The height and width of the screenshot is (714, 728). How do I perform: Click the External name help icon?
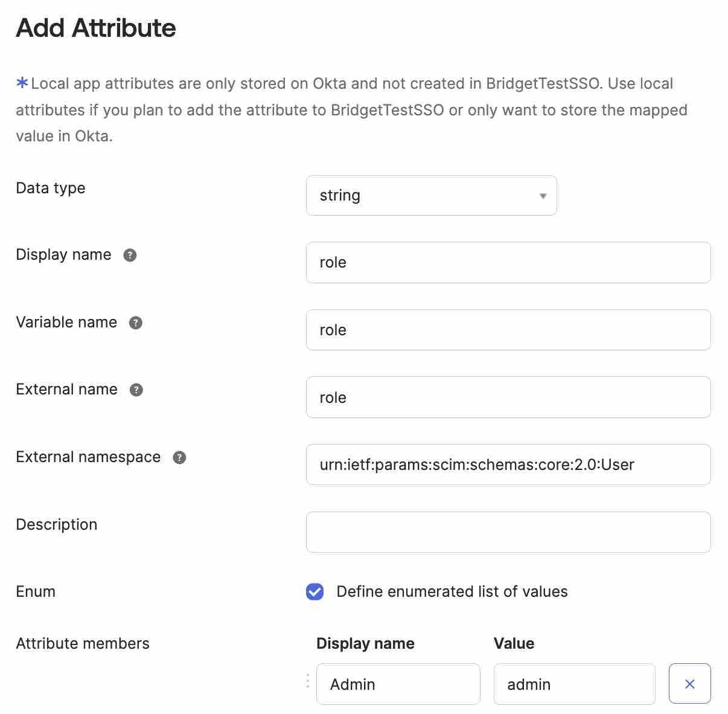point(137,390)
